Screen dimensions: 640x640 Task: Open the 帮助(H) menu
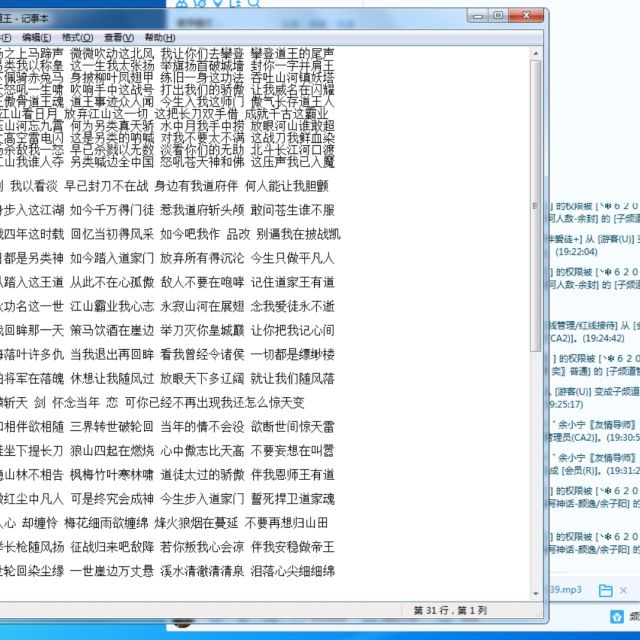tap(159, 36)
